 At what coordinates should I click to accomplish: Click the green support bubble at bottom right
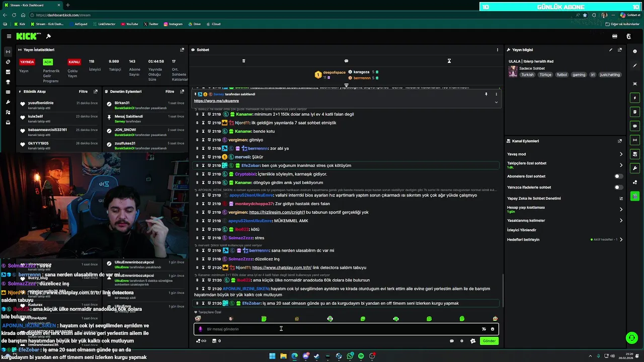click(631, 338)
